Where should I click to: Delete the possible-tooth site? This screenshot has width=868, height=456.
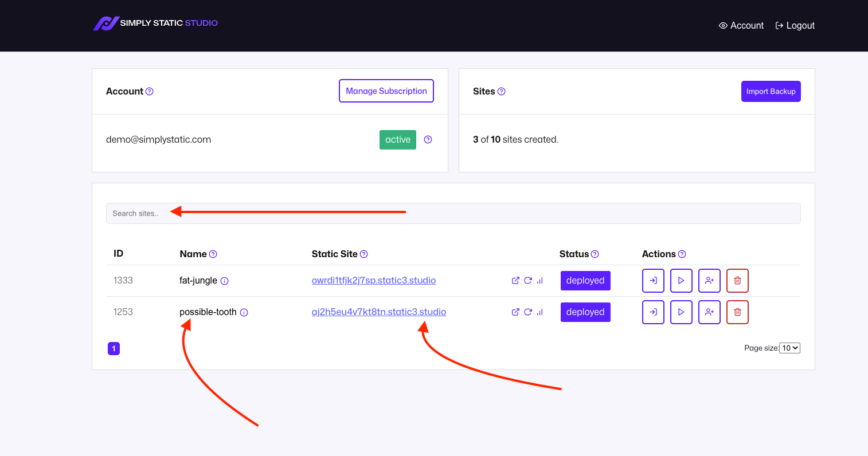click(738, 312)
